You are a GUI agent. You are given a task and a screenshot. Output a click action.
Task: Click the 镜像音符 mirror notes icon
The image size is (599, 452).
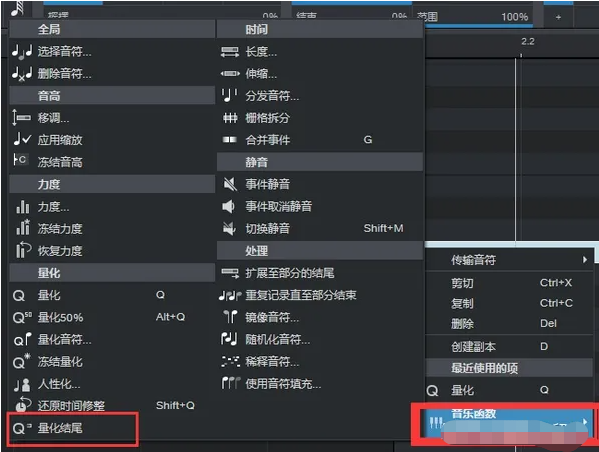[230, 317]
